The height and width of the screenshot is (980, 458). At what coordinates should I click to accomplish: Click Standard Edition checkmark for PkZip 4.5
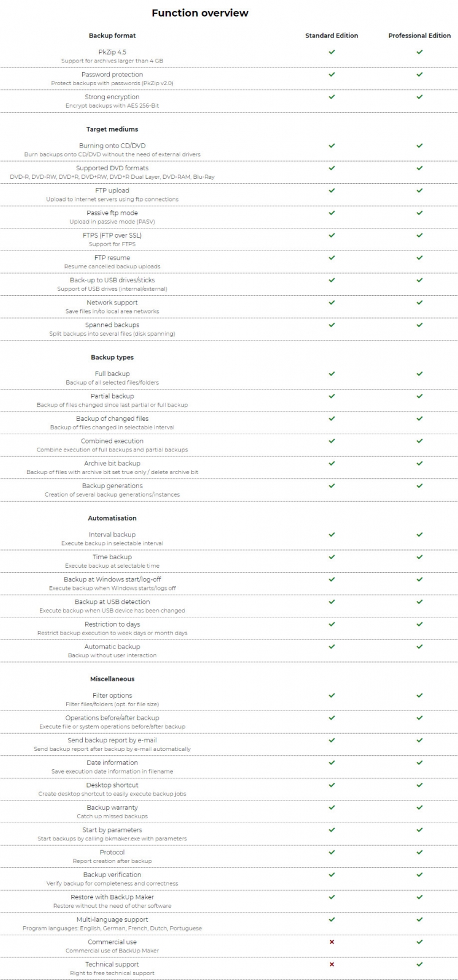[332, 52]
